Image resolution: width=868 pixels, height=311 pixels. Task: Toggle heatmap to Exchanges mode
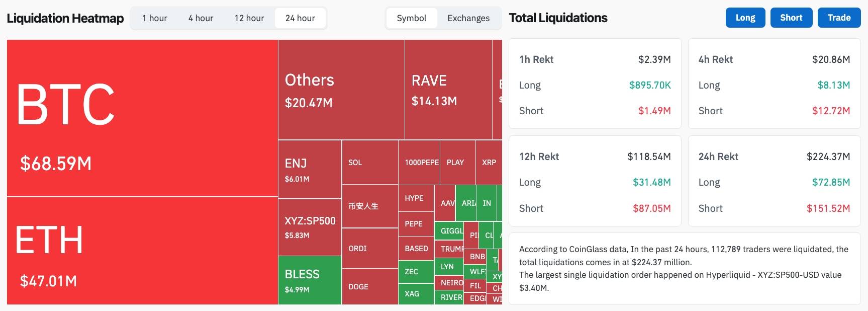point(468,18)
